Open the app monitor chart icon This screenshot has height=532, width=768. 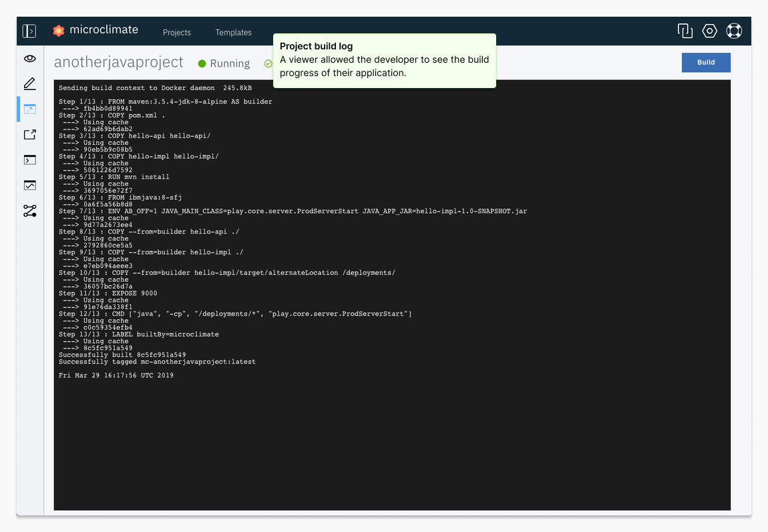(29, 186)
